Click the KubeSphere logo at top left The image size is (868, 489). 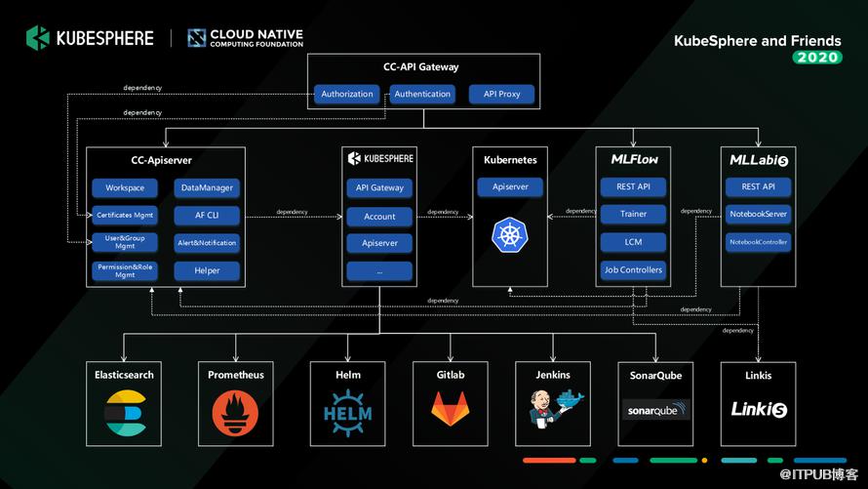[x=90, y=38]
